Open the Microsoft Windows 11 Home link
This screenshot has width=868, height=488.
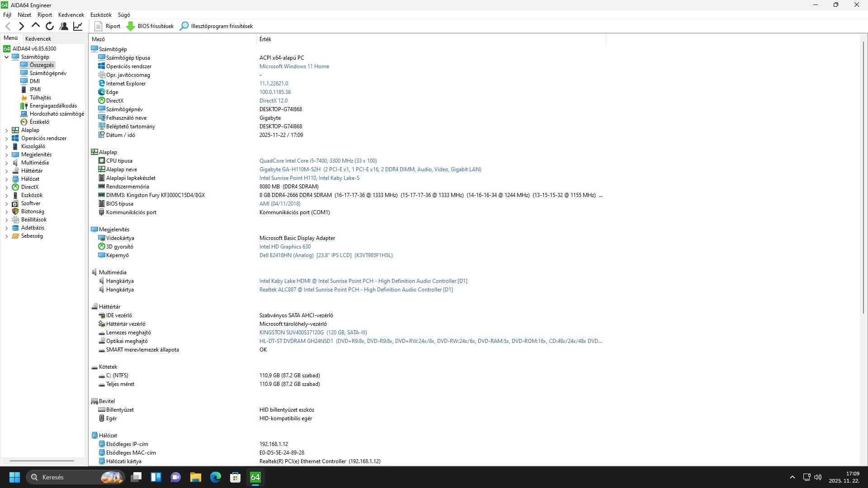click(x=294, y=66)
